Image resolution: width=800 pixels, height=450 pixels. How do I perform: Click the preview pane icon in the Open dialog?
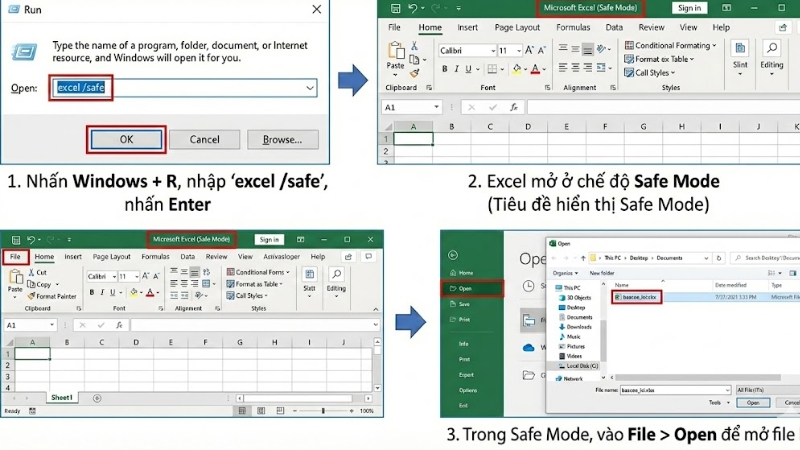(x=792, y=273)
